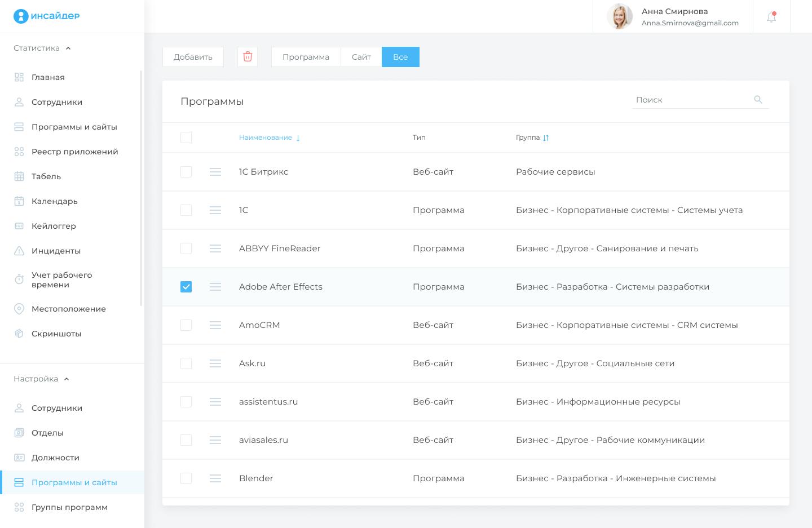
Task: Open Местоположение tracking section
Action: click(x=68, y=309)
